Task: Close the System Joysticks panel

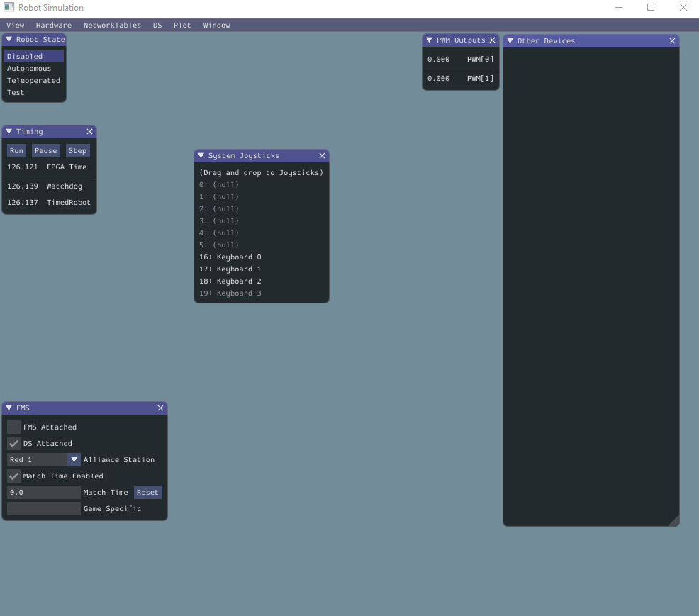Action: pos(323,155)
